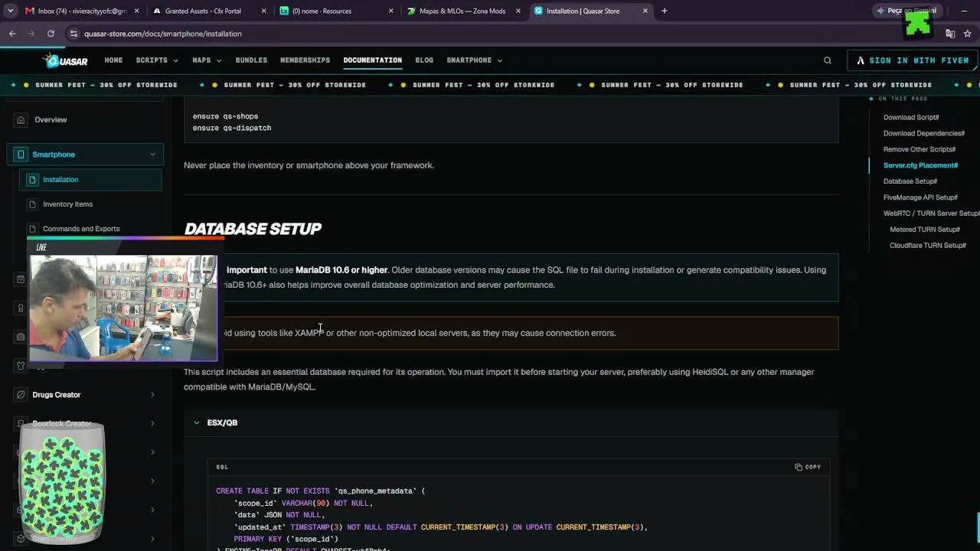Open BUNDLES in the navigation bar
980x551 pixels.
point(251,60)
